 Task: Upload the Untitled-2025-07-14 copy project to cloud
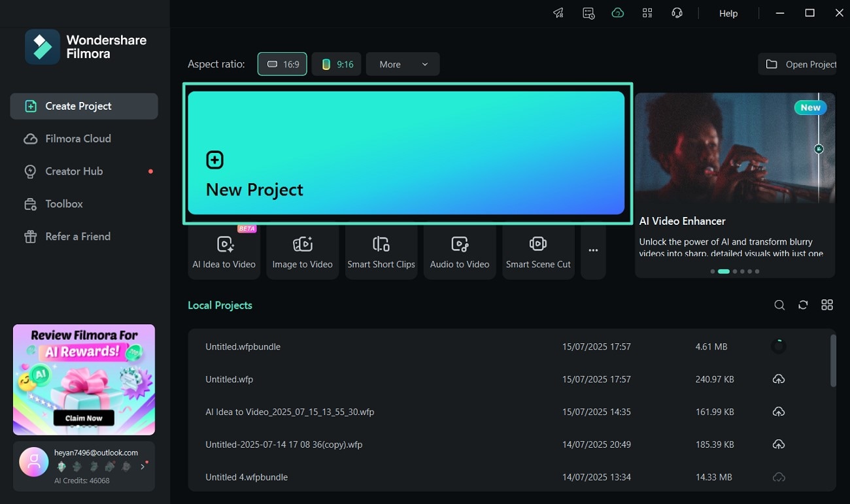point(778,445)
